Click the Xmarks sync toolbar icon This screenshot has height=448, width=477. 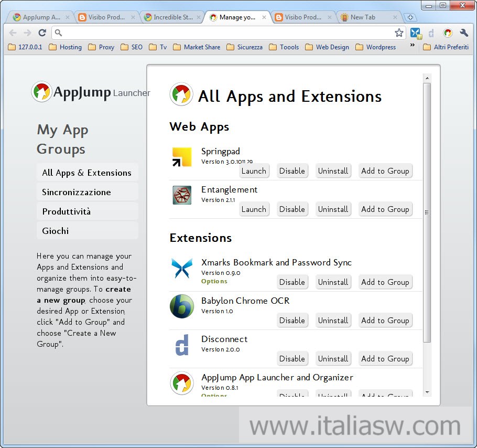[x=416, y=33]
